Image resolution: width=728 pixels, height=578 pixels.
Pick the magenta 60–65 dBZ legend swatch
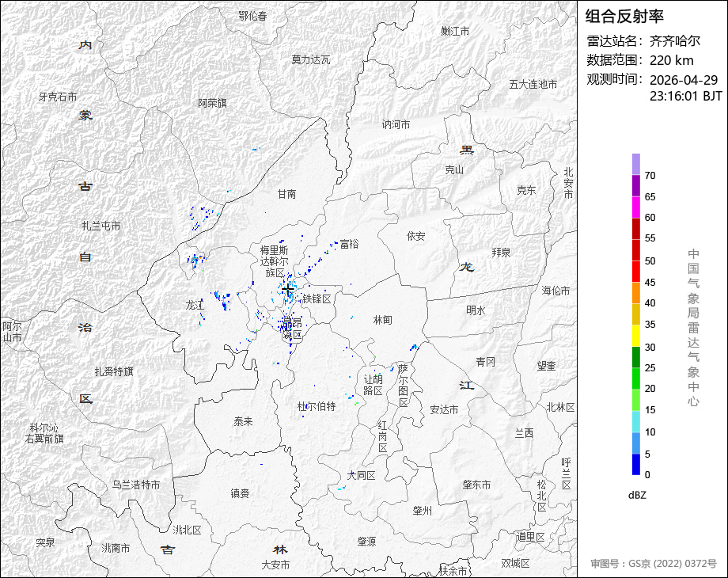tap(636, 207)
